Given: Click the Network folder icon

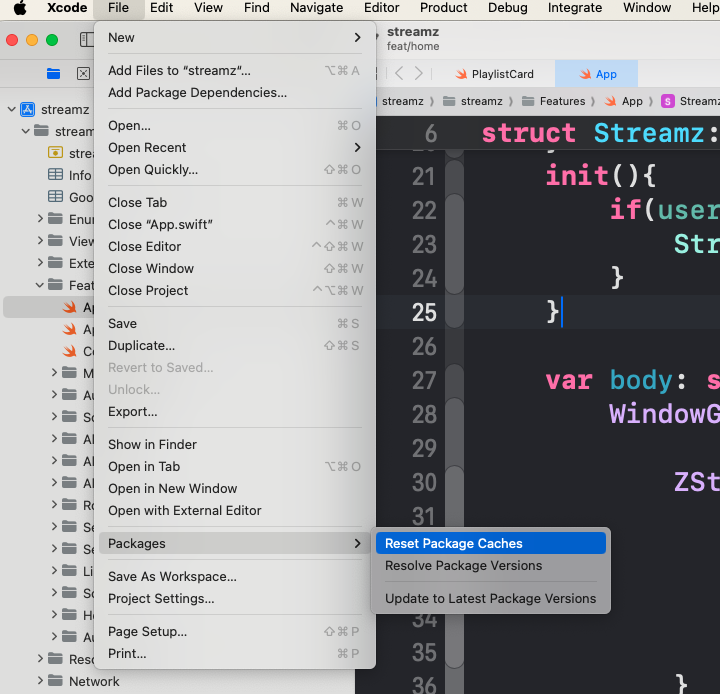Looking at the screenshot, I should pos(56,680).
